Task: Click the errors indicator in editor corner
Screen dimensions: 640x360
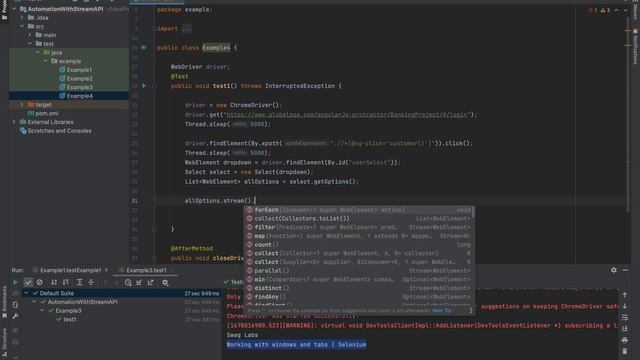Action: (593, 10)
